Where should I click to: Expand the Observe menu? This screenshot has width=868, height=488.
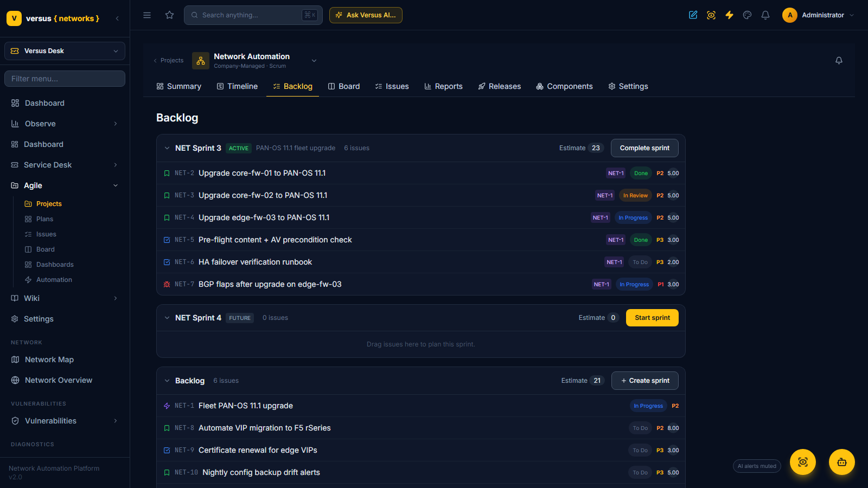coord(65,124)
